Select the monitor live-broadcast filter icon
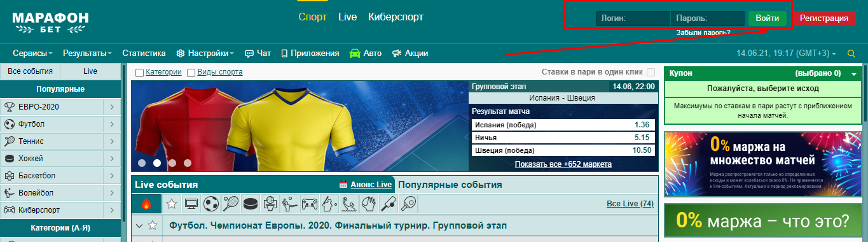 191,204
